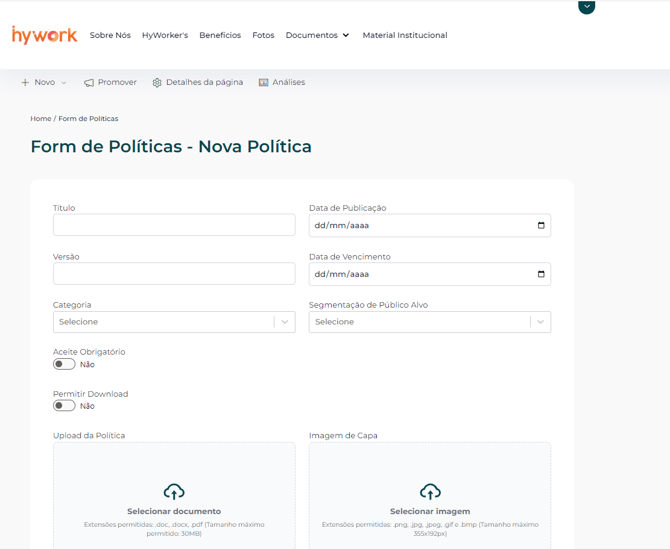Turn on the Permitir Download switch
Viewport: 670px width, 549px height.
pyautogui.click(x=64, y=406)
